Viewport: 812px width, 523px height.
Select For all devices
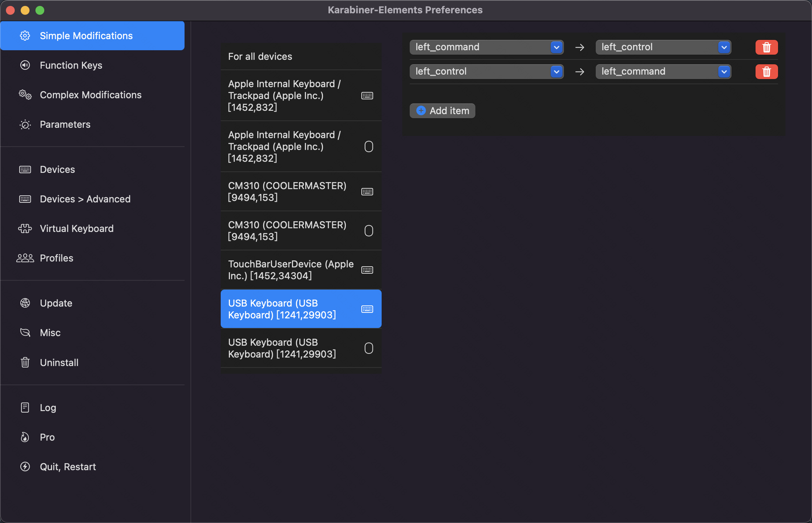click(301, 57)
